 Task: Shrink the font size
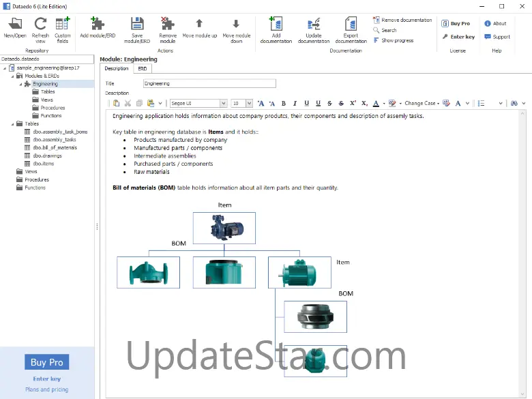click(x=271, y=103)
